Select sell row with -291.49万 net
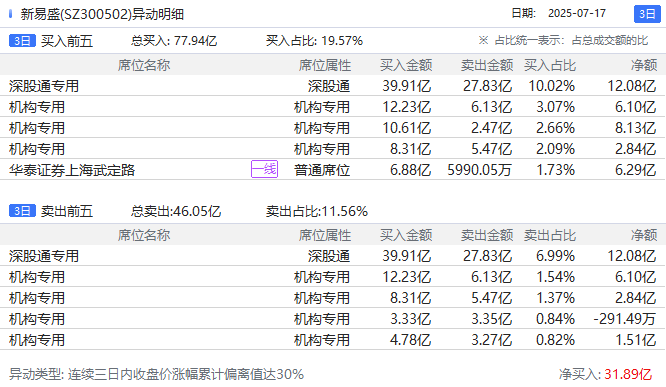Image resolution: width=666 pixels, height=387 pixels. click(x=333, y=319)
